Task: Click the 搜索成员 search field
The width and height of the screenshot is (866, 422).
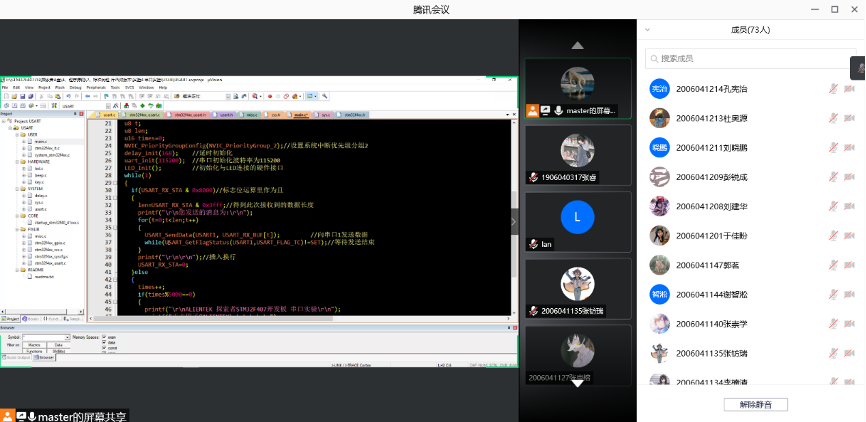Action: (x=750, y=59)
